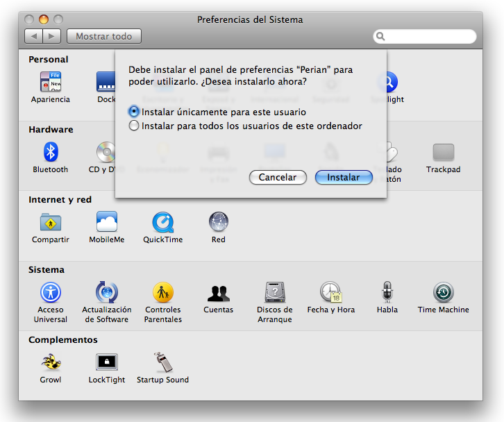Open the Bluetooth preference pane
Viewport: 504px width, 422px height.
[x=51, y=157]
